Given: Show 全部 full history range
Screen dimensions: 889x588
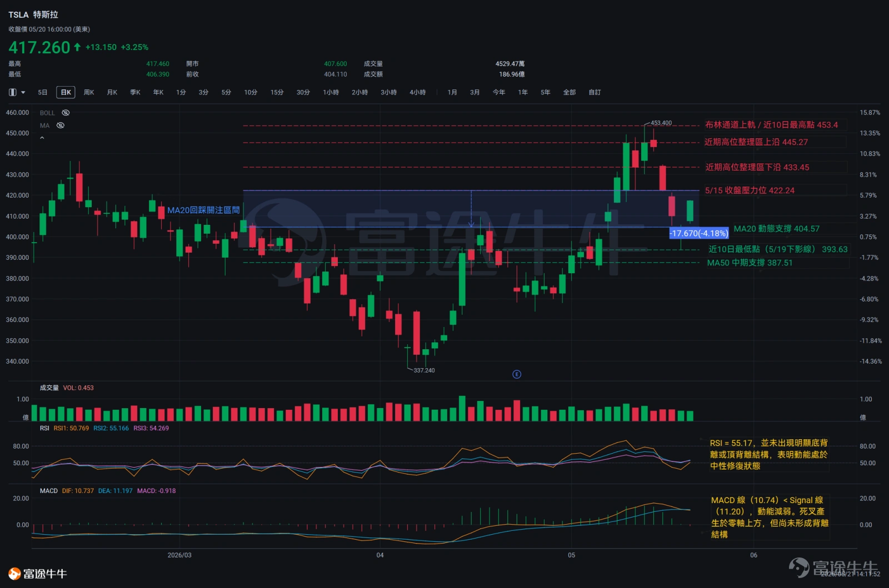Looking at the screenshot, I should [570, 92].
